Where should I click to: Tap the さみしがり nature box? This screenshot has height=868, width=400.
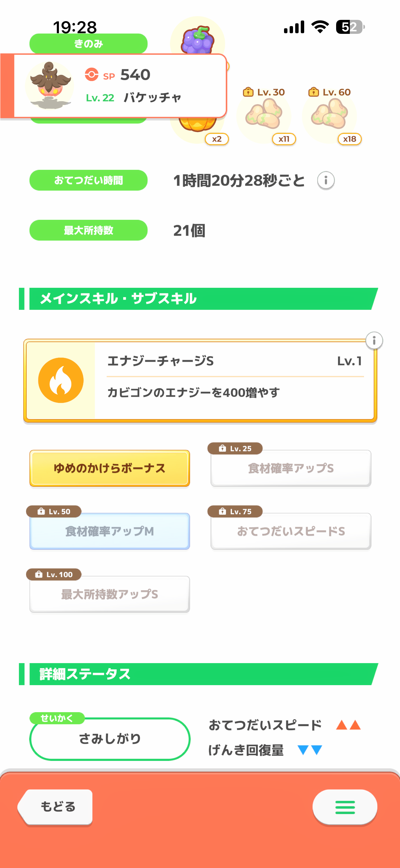coord(110,739)
